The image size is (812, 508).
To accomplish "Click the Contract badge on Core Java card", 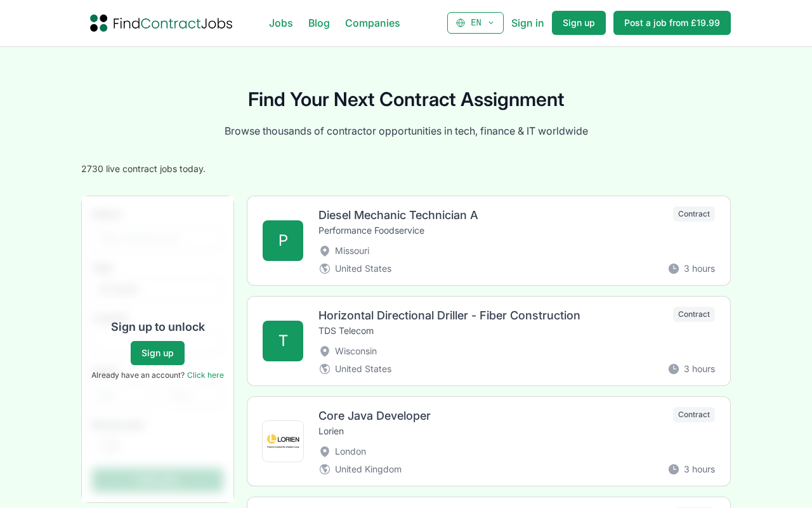I will pyautogui.click(x=694, y=415).
